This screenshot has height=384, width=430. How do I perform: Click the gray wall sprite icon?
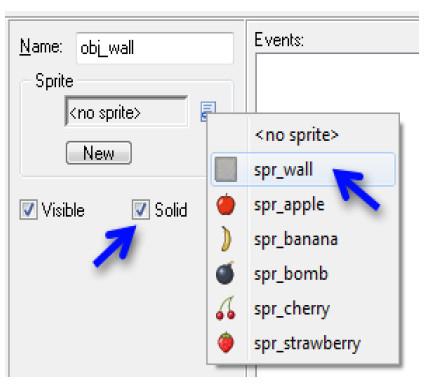coord(226,169)
